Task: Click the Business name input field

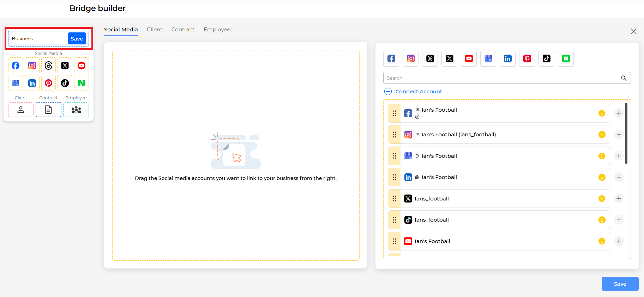Action: coord(38,39)
